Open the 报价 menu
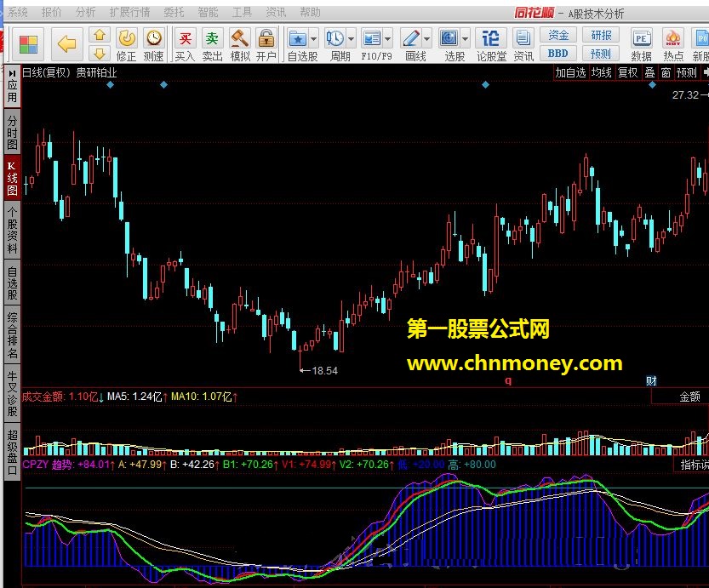Screen dimensions: 709x588 coord(51,12)
